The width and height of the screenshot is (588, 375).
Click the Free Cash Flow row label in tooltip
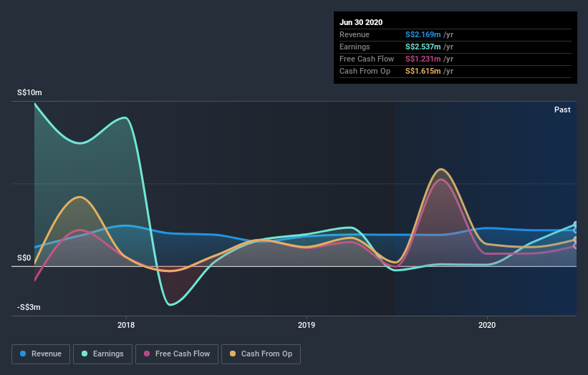pyautogui.click(x=367, y=59)
